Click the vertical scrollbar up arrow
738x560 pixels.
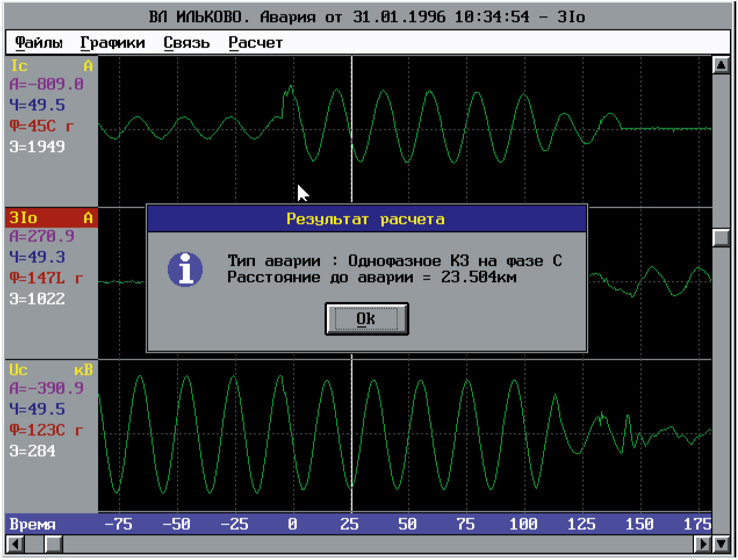click(x=721, y=65)
